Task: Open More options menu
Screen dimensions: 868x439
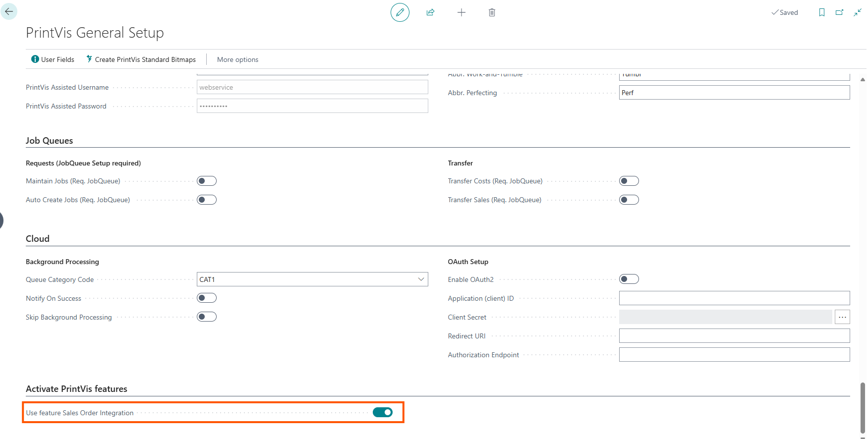Action: pos(237,59)
